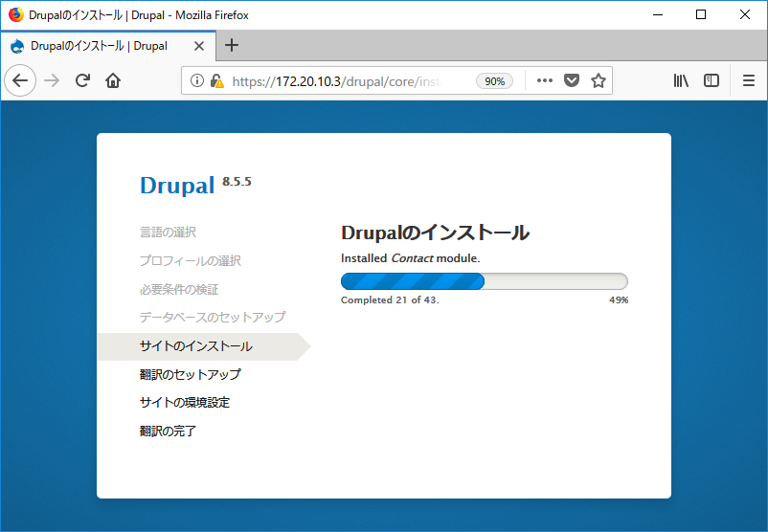Close the Firefox window
This screenshot has width=768, height=532.
tap(744, 14)
